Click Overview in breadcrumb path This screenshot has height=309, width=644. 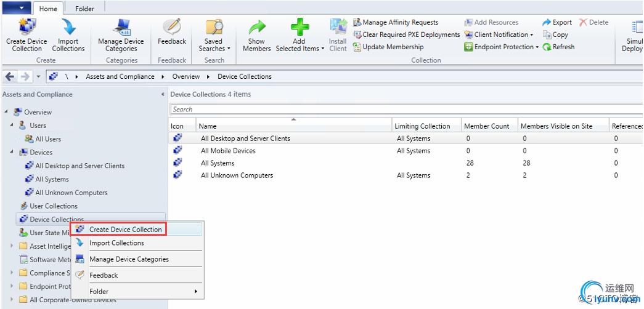pos(186,76)
